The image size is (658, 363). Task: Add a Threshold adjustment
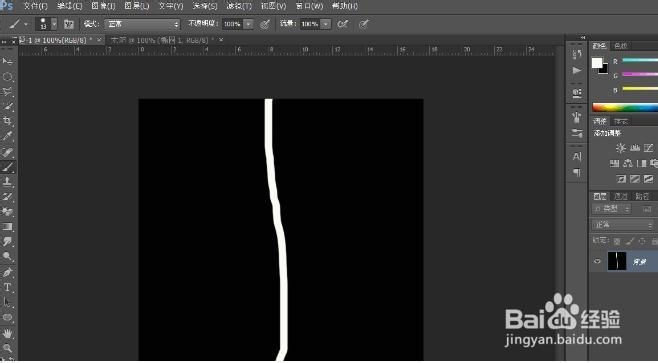point(649,179)
